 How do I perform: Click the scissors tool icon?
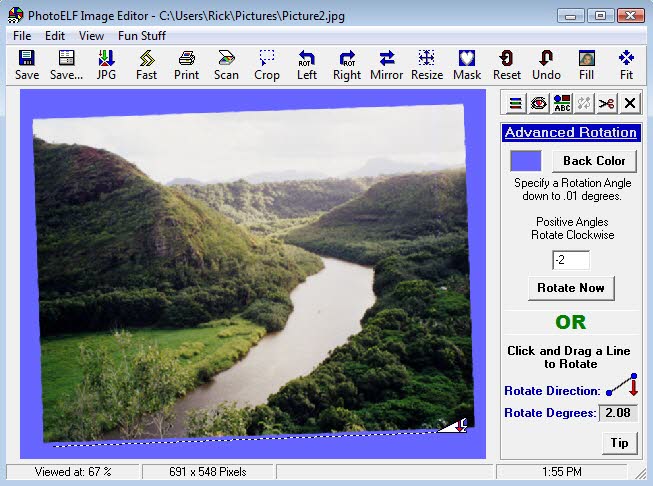point(606,103)
